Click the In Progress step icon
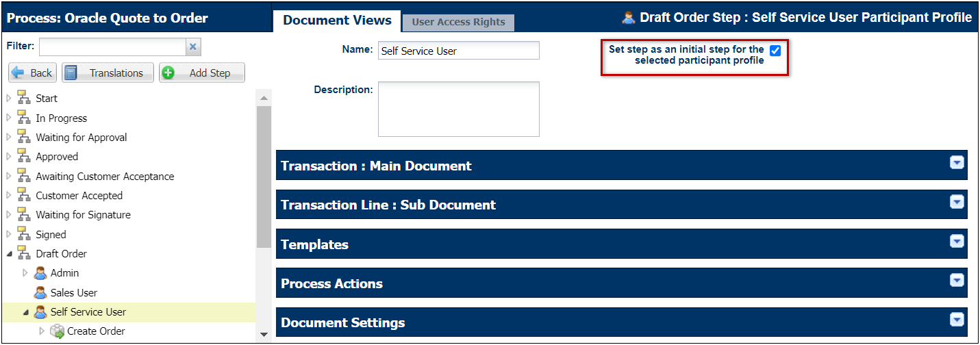Screen dimensions: 980x345 [x=24, y=118]
